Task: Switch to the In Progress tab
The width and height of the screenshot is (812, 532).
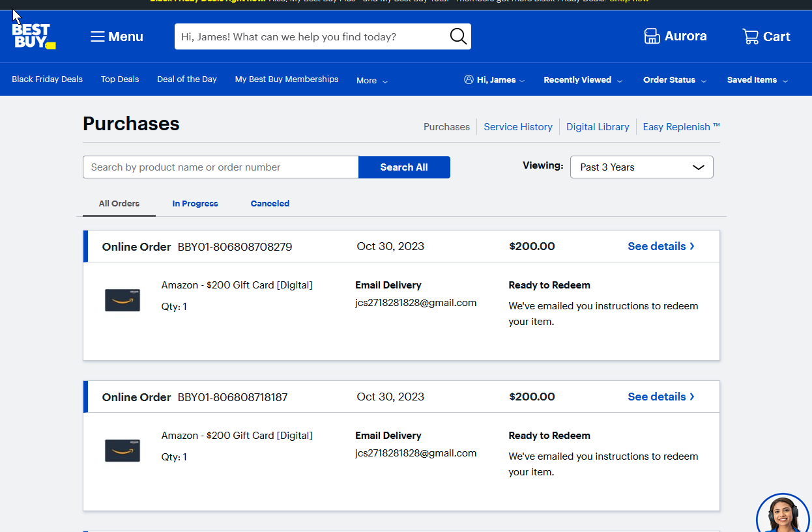Action: click(x=195, y=204)
